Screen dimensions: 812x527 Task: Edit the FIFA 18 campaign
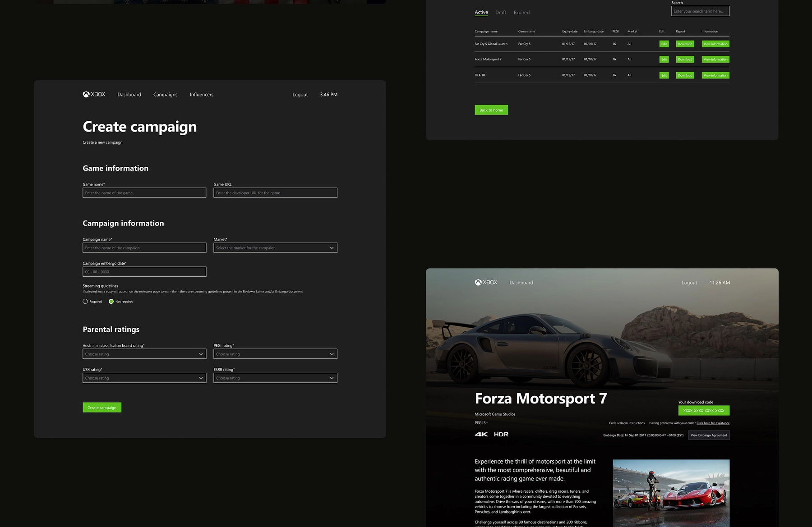pyautogui.click(x=663, y=75)
